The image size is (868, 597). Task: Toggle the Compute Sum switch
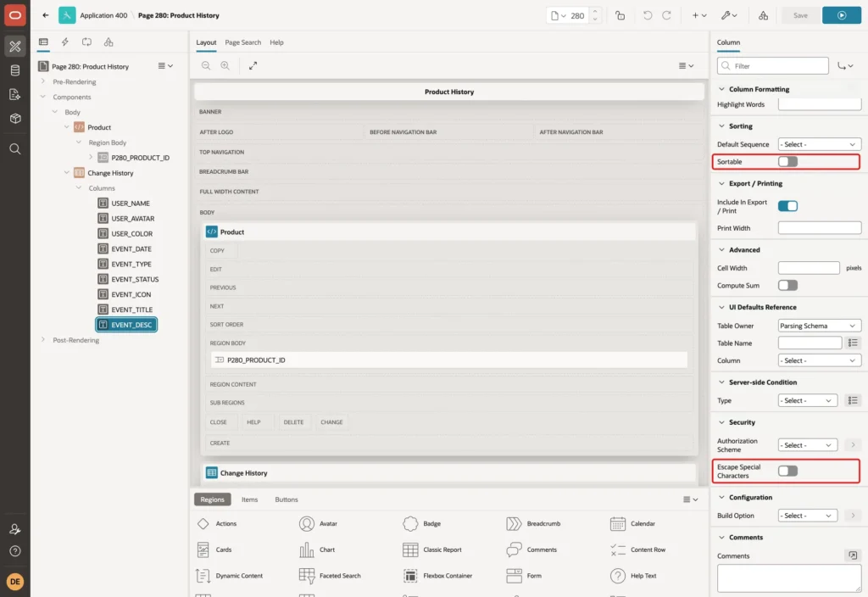[787, 285]
